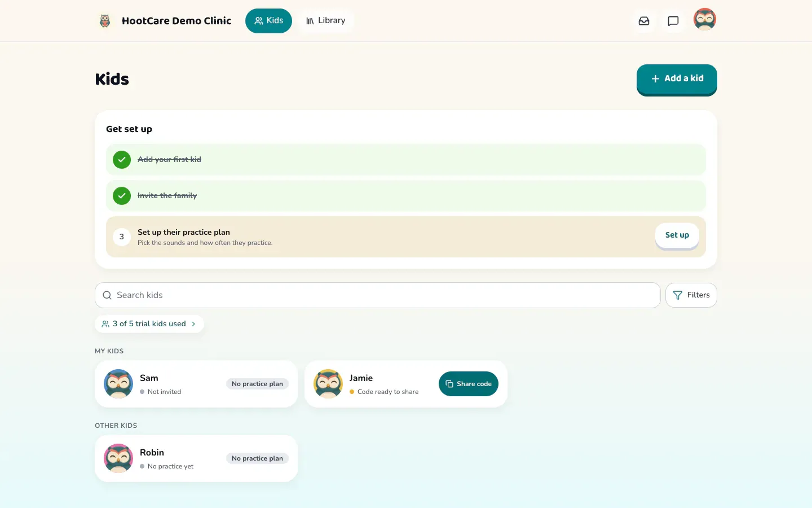Click Set up for practice plan

tap(677, 235)
